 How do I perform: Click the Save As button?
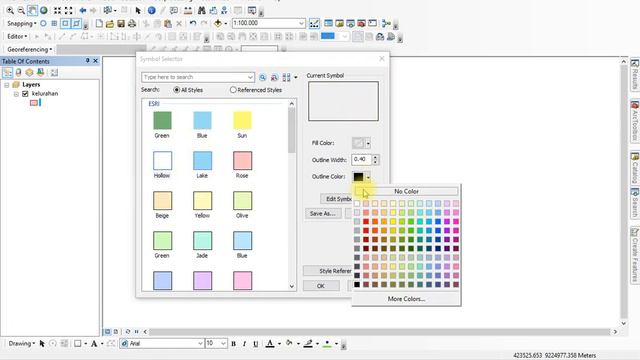[322, 213]
